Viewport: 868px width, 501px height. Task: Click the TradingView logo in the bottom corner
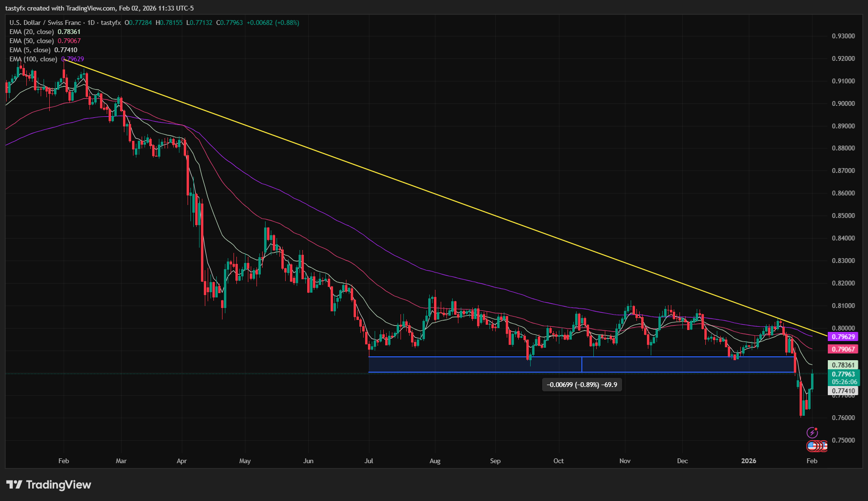coord(48,485)
